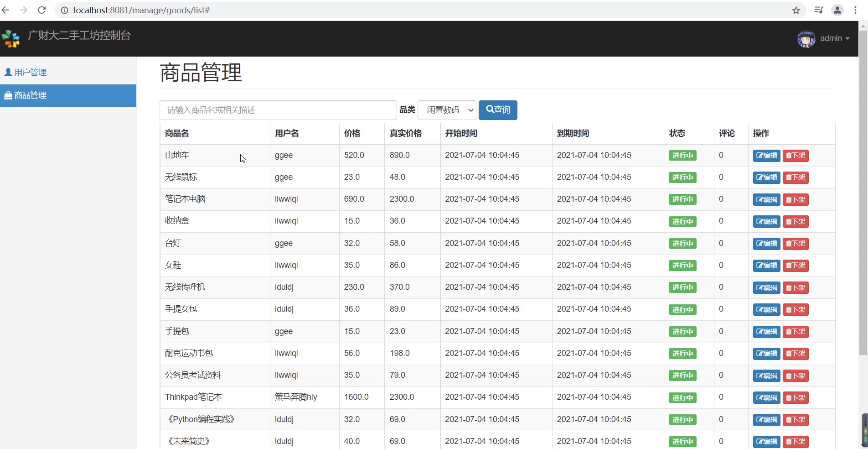This screenshot has height=449, width=868.
Task: Open the 品类 category dropdown
Action: pos(447,110)
